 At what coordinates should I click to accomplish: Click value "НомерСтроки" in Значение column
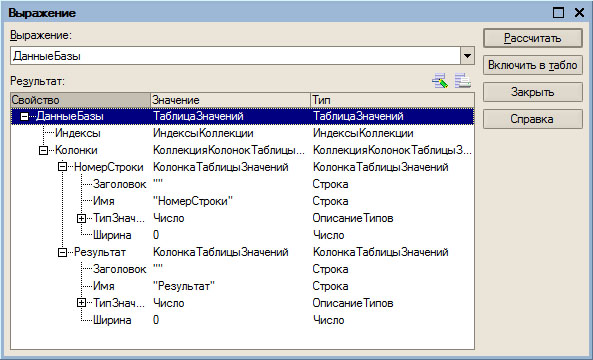193,201
